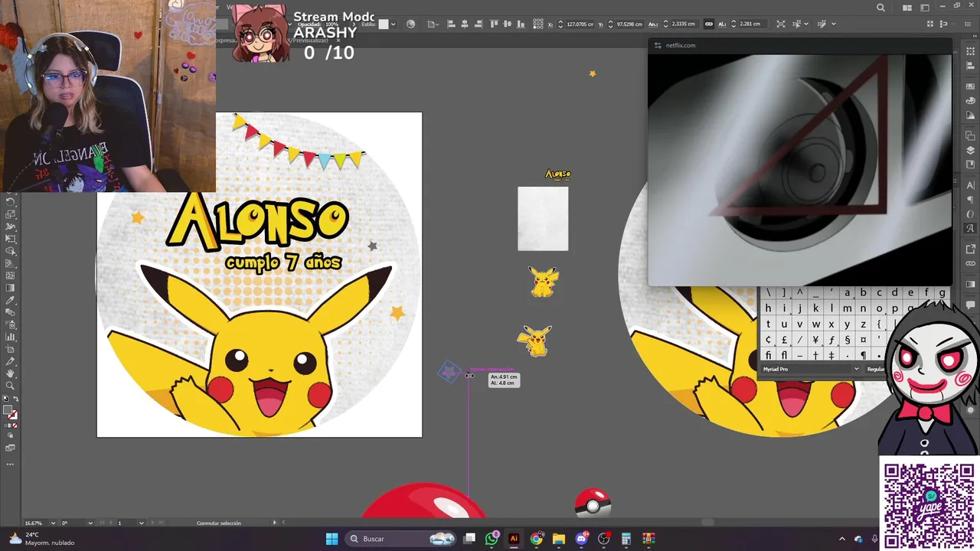
Task: Align selection to vertical bottom
Action: pos(520,24)
